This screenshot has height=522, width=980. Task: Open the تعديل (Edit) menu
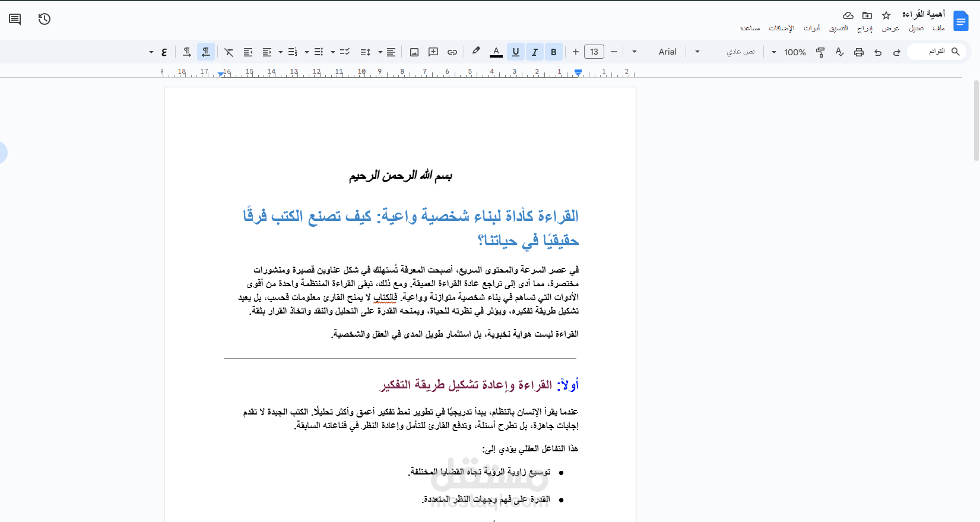[x=916, y=29]
